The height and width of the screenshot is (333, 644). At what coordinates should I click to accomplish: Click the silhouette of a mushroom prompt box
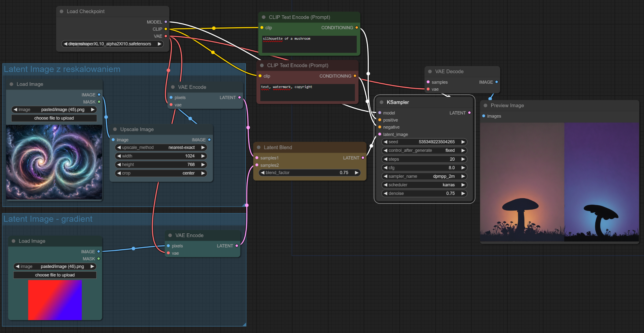(x=309, y=44)
